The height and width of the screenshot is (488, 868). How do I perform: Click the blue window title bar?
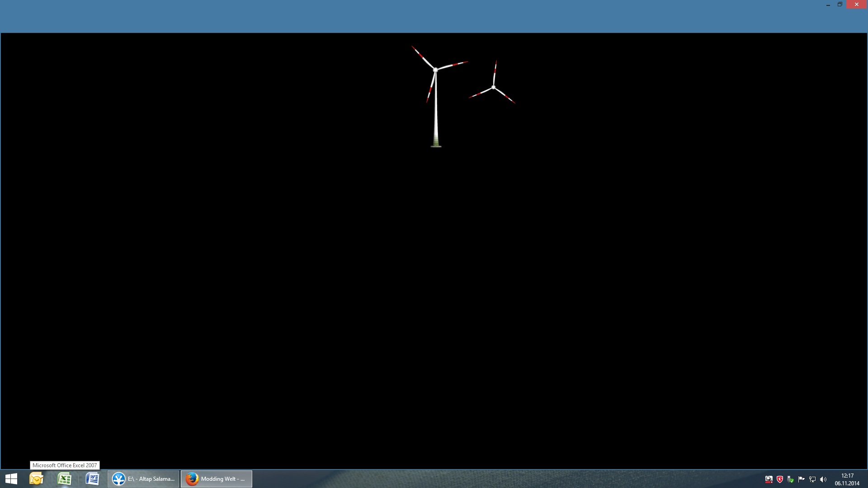407,16
